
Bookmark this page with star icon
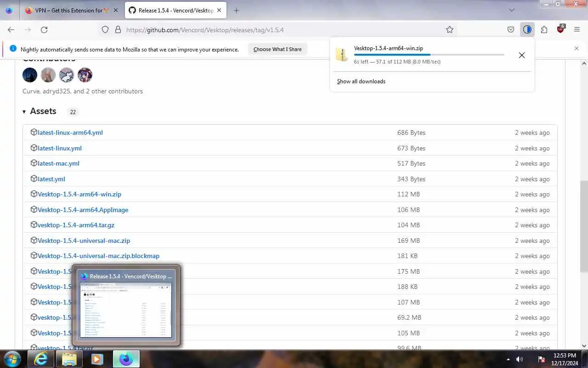(450, 29)
